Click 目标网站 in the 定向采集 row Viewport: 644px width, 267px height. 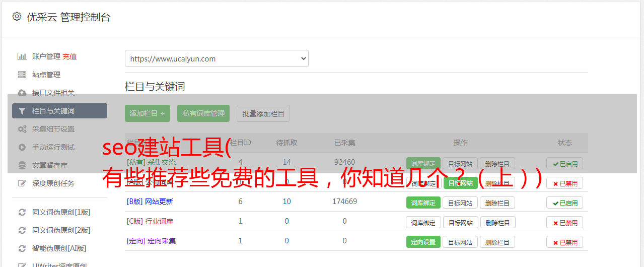pyautogui.click(x=460, y=242)
